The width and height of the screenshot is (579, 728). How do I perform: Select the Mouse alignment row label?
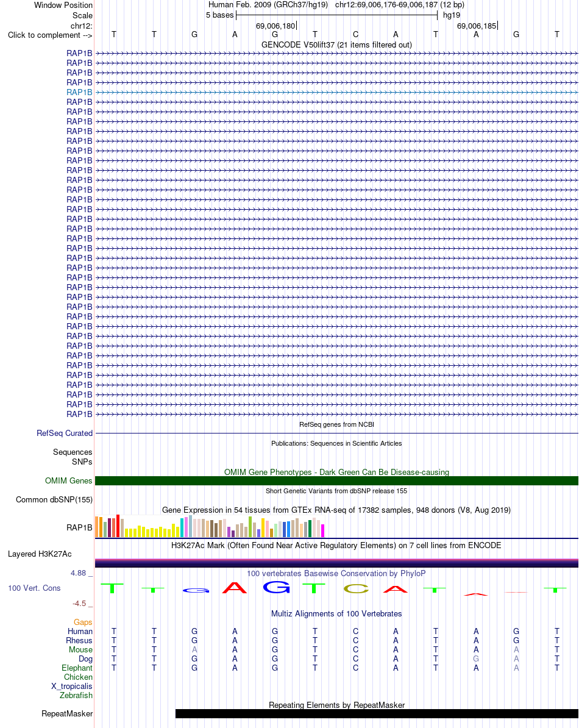click(80, 650)
